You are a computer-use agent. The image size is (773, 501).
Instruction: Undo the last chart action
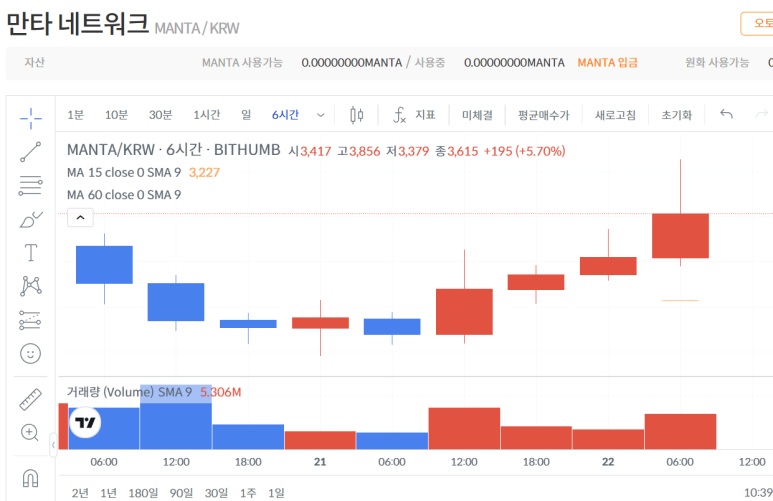[x=726, y=114]
